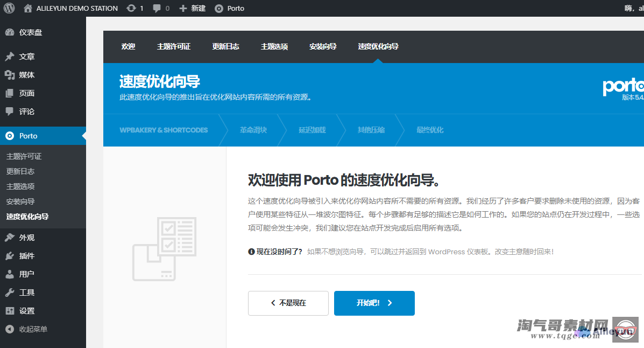Open 安装向导 sidebar submenu item

coord(20,201)
